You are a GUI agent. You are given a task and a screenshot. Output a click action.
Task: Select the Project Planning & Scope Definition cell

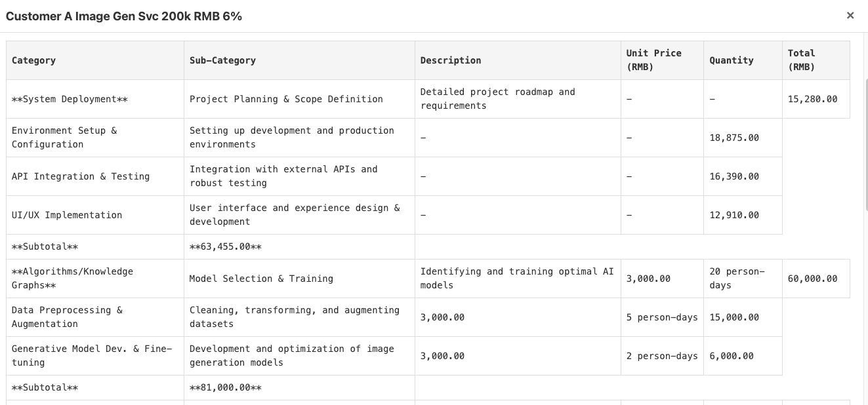[286, 99]
